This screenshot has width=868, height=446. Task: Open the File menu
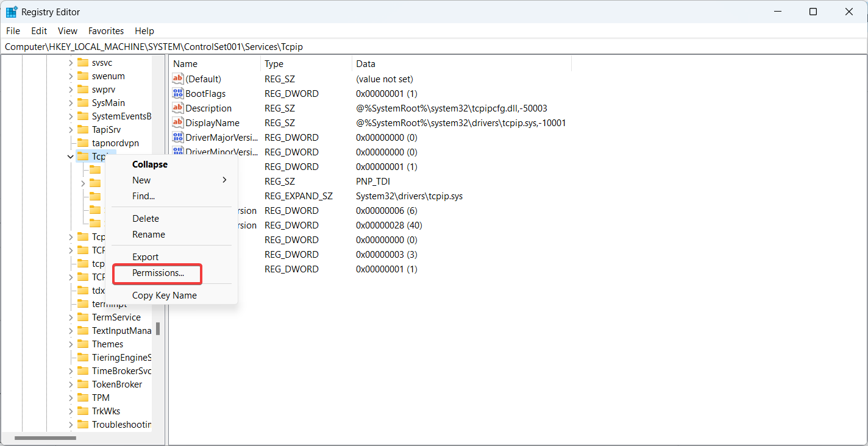point(13,30)
